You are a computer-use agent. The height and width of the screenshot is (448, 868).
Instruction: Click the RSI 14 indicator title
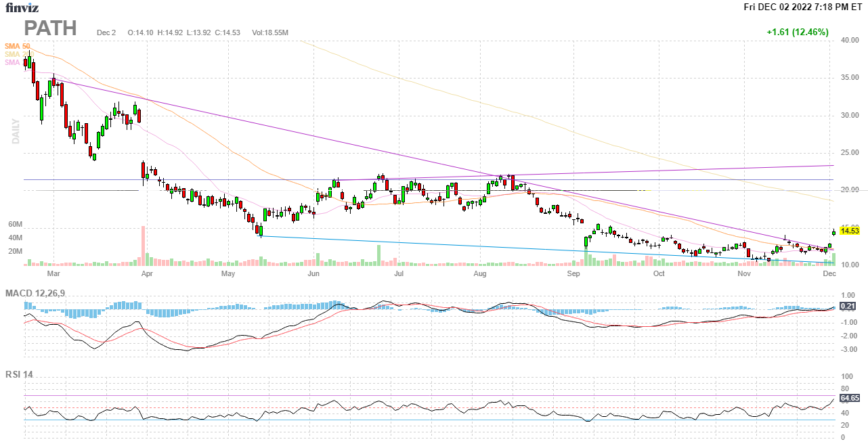[x=20, y=374]
